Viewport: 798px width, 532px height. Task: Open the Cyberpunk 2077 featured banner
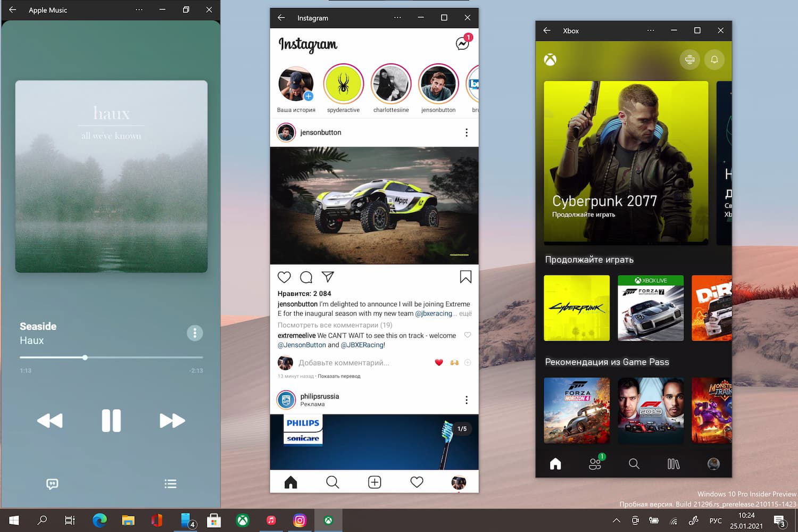(626, 163)
